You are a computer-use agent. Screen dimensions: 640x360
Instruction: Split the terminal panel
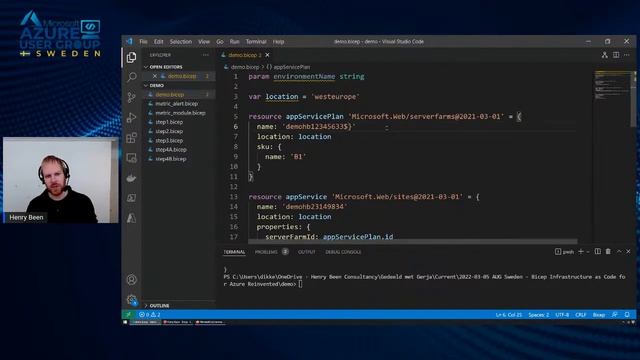598,251
